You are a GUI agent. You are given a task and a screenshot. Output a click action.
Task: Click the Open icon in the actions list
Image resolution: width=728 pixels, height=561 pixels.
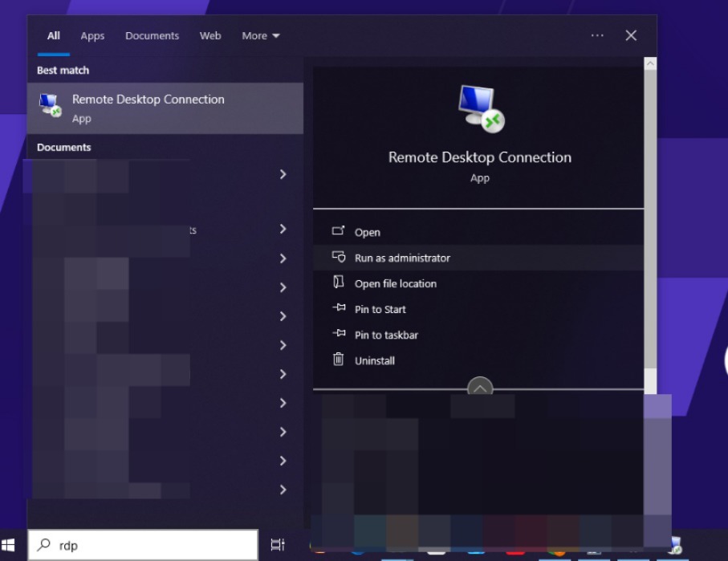338,231
